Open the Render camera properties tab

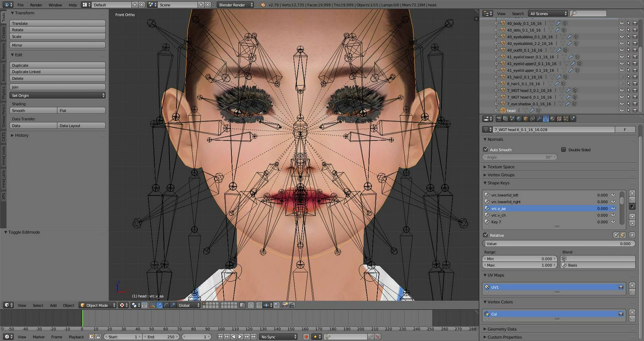(x=499, y=119)
